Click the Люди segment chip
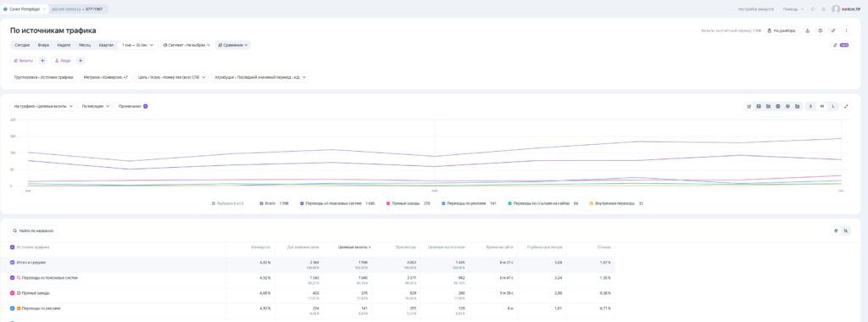868x322 pixels. tap(63, 61)
